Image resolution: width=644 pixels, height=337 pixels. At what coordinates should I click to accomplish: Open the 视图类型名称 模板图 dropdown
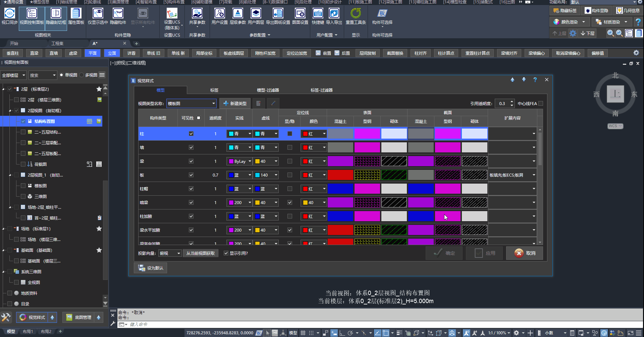point(192,103)
